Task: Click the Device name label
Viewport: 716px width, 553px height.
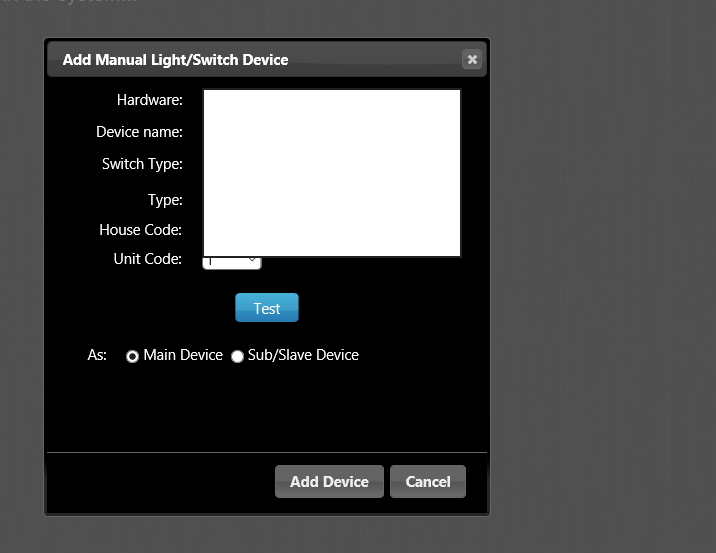Action: pyautogui.click(x=139, y=132)
